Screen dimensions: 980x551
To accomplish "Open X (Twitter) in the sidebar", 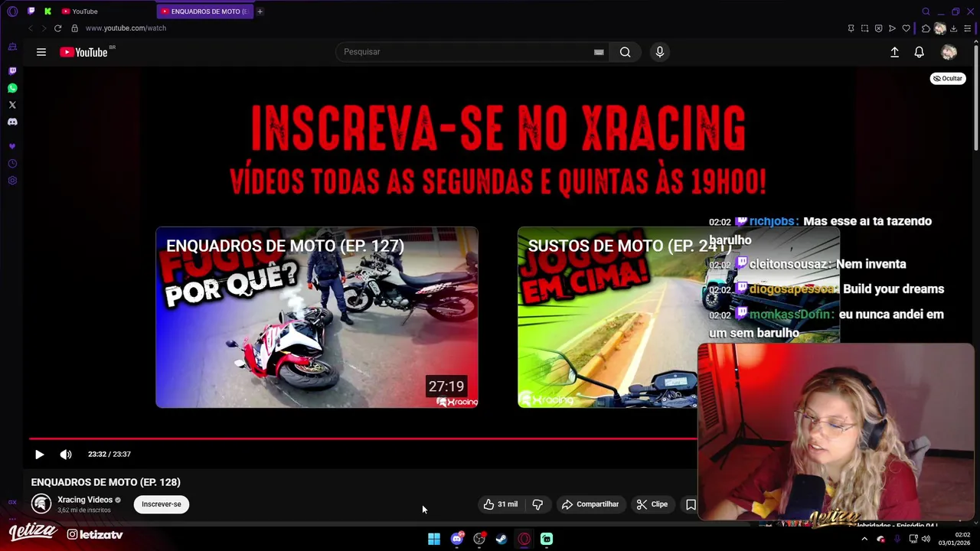I will point(12,105).
